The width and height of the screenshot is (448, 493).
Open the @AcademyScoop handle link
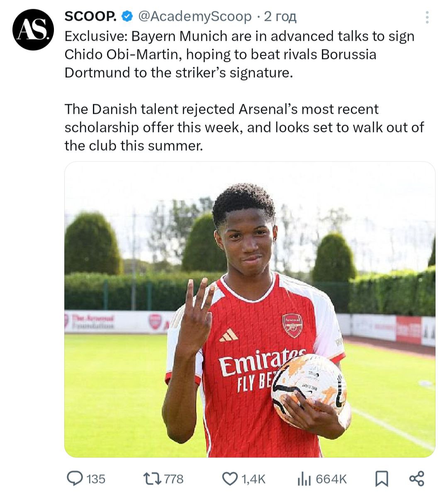[194, 17]
